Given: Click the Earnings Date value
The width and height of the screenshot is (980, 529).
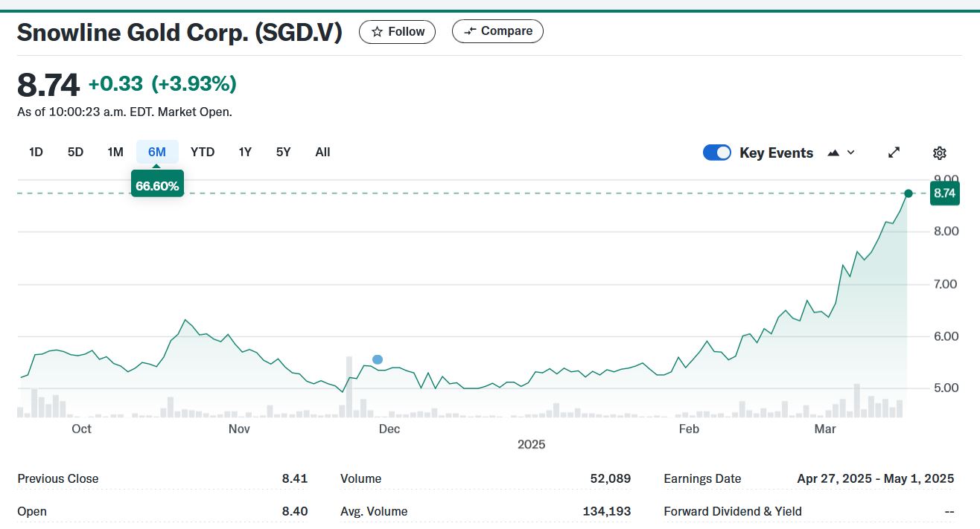Looking at the screenshot, I should (x=875, y=478).
